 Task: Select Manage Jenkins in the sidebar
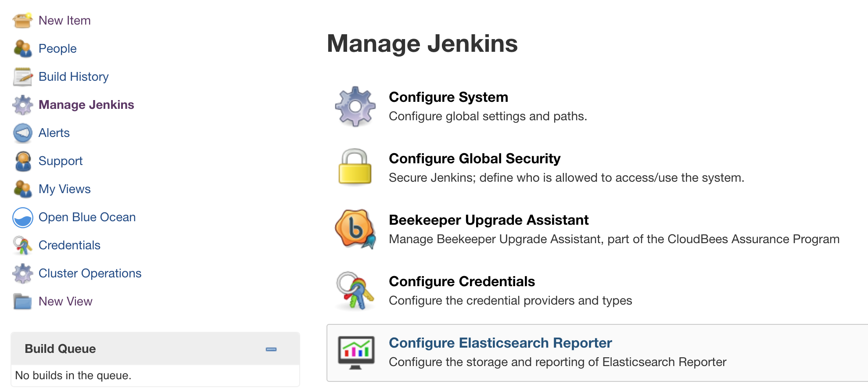tap(86, 105)
